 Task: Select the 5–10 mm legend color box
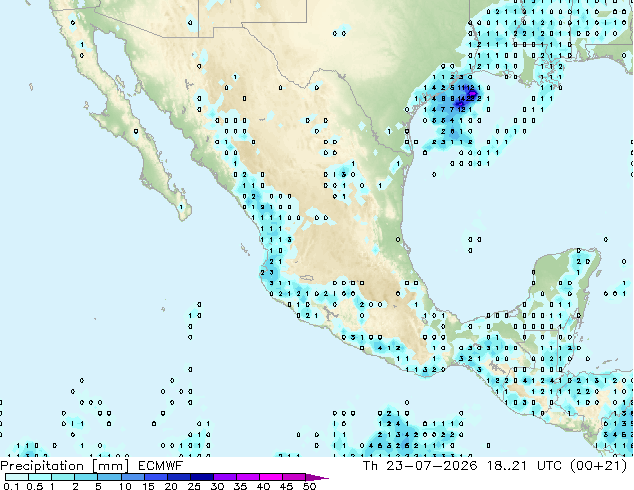(109, 477)
